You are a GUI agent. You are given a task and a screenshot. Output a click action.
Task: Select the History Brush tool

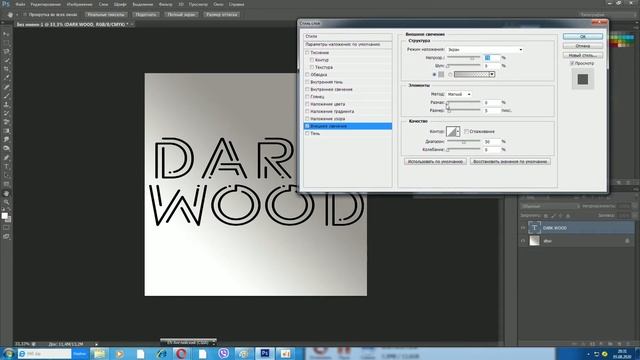click(x=6, y=113)
